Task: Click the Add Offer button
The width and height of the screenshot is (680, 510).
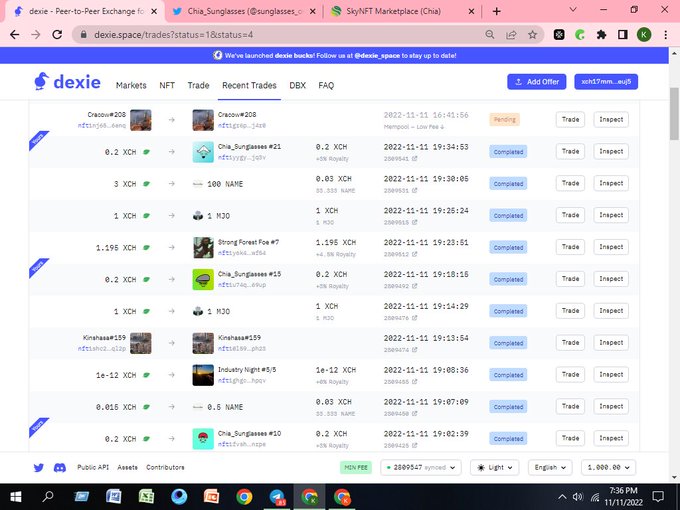Action: 536,82
